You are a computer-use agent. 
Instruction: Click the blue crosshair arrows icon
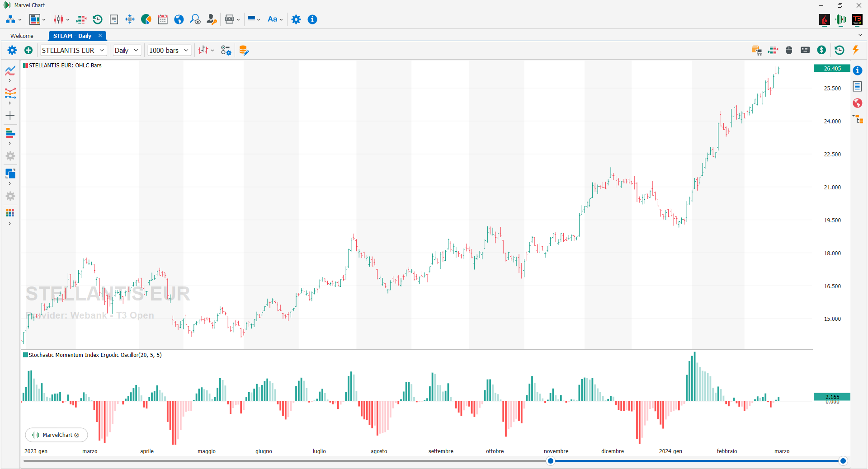point(130,19)
